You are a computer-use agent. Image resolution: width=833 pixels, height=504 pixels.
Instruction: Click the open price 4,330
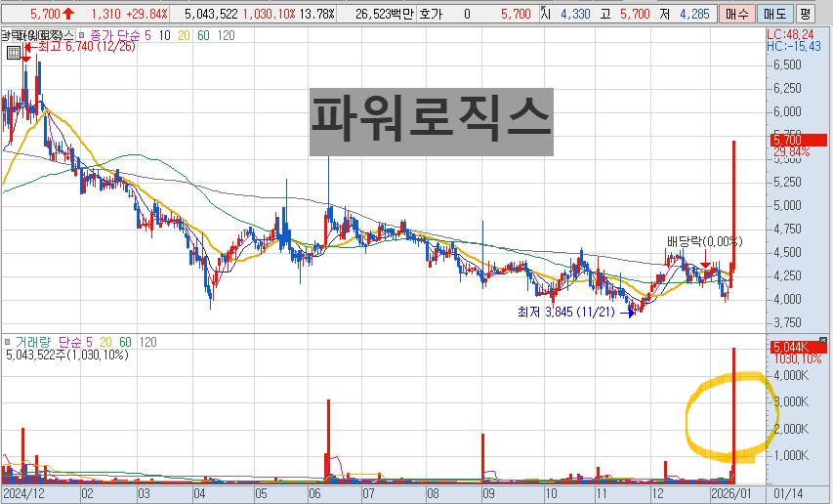[x=575, y=14]
